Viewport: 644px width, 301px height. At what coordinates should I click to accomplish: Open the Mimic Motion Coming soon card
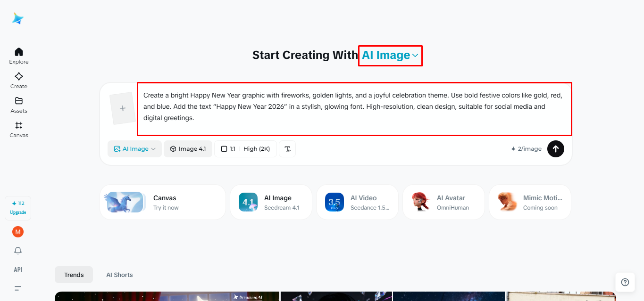coord(530,202)
